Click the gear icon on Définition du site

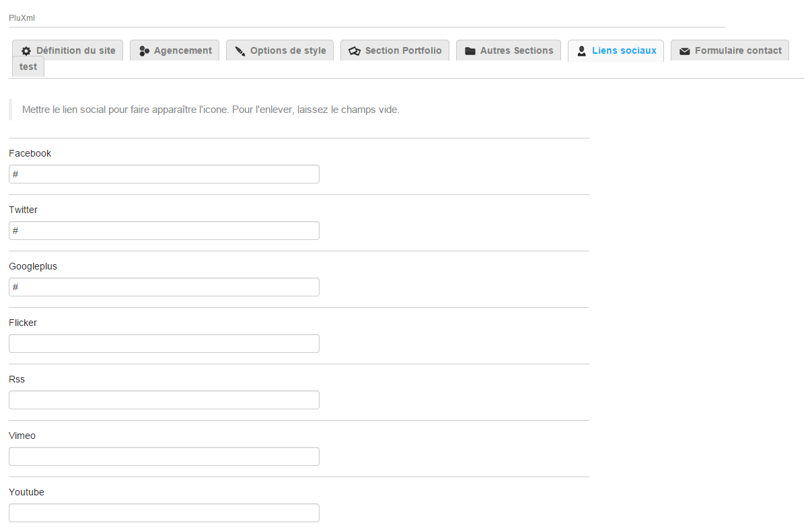coord(26,51)
